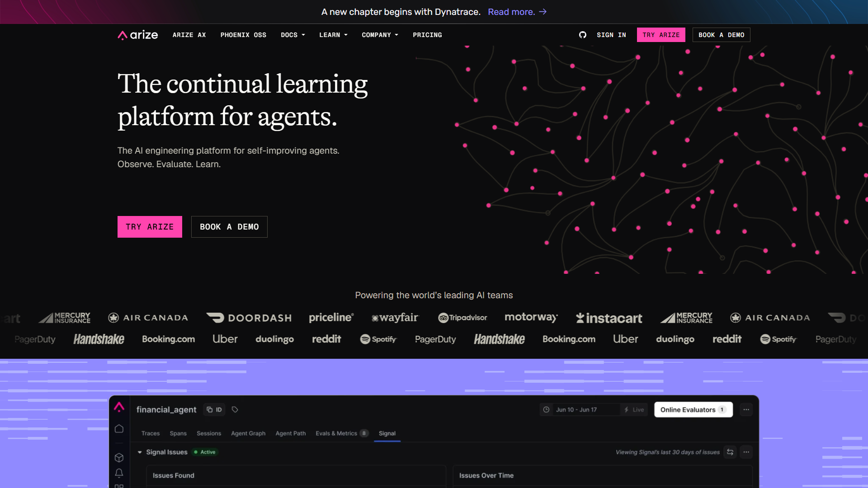868x488 pixels.
Task: Switch to the Agent Graph tab
Action: pyautogui.click(x=248, y=433)
